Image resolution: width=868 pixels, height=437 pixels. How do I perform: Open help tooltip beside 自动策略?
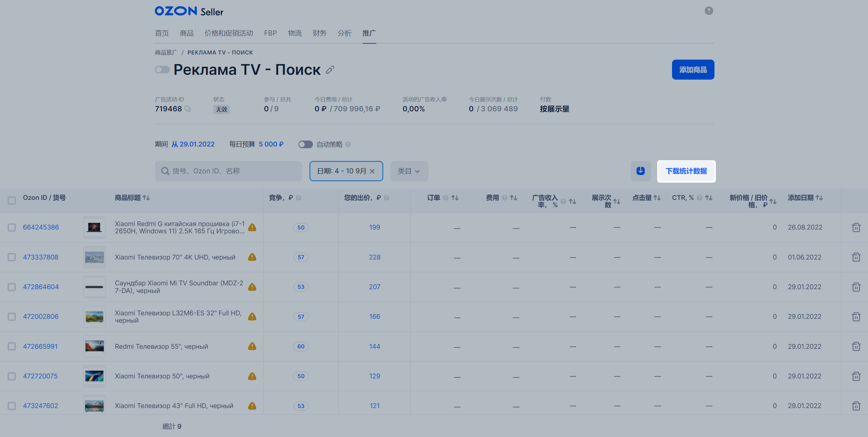click(348, 144)
